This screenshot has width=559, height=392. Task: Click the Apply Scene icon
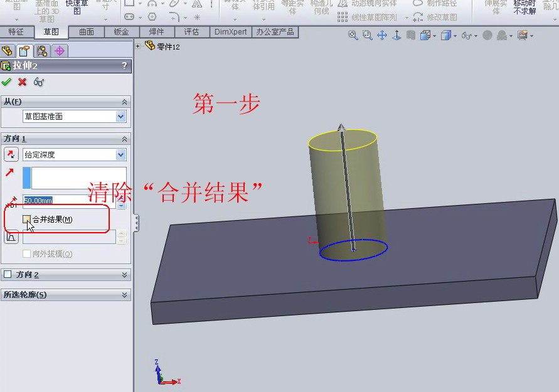502,35
